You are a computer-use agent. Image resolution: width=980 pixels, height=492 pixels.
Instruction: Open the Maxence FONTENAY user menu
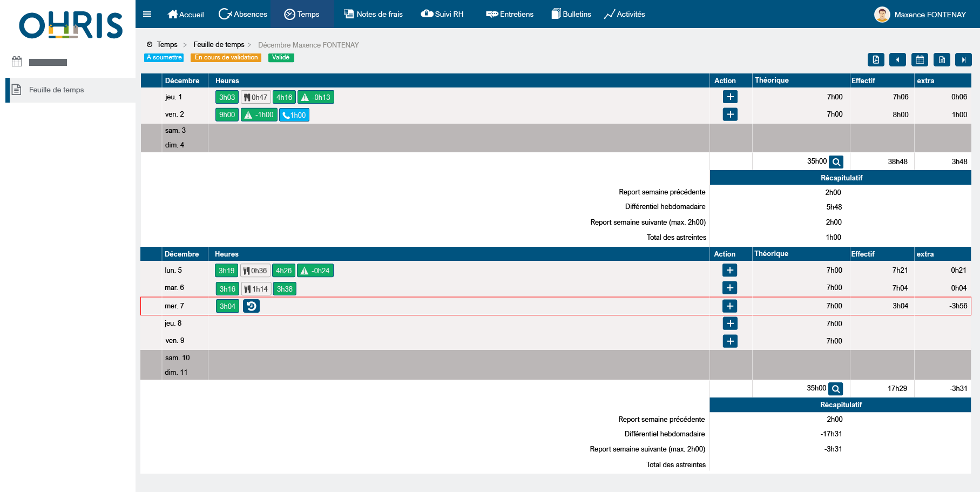(x=920, y=15)
